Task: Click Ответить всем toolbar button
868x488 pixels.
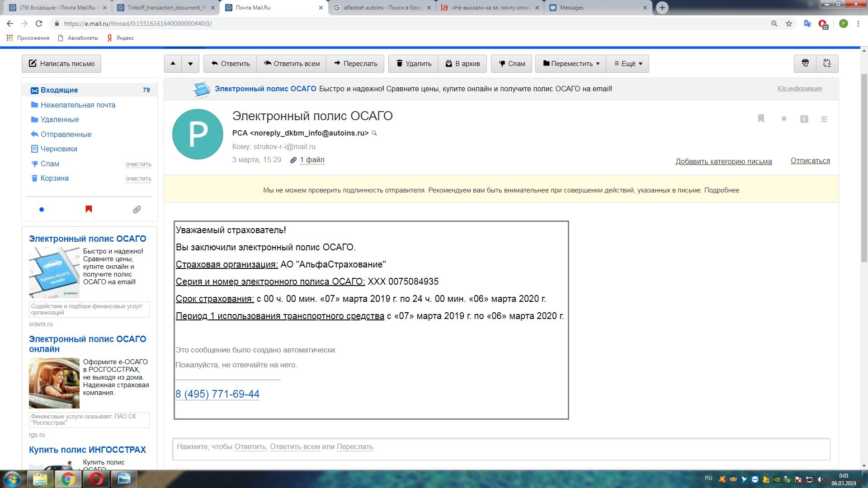Action: tap(292, 64)
